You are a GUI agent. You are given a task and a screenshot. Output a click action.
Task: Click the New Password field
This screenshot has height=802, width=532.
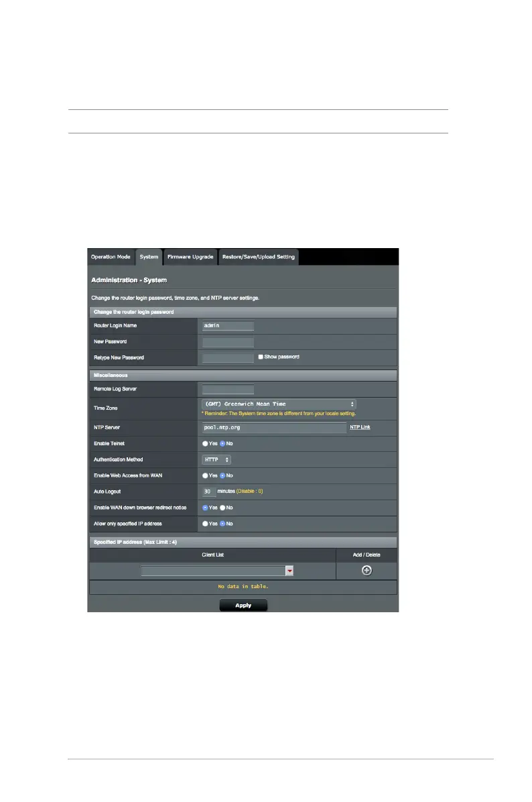click(228, 342)
